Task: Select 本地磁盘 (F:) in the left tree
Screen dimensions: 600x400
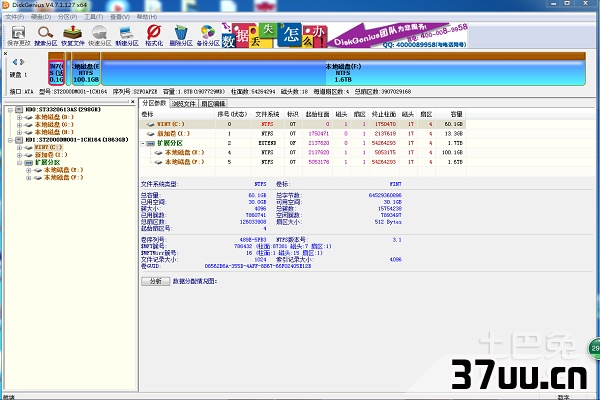Action: [64, 178]
